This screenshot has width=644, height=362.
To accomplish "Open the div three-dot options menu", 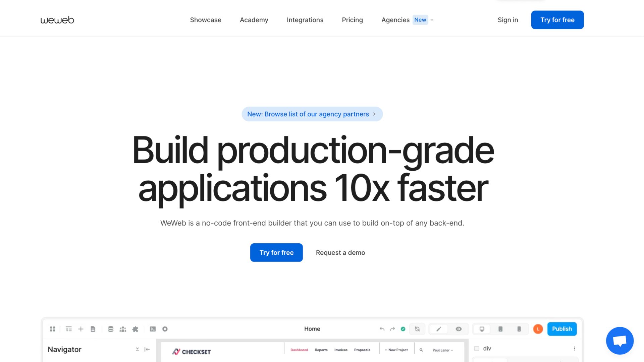I will 574,349.
